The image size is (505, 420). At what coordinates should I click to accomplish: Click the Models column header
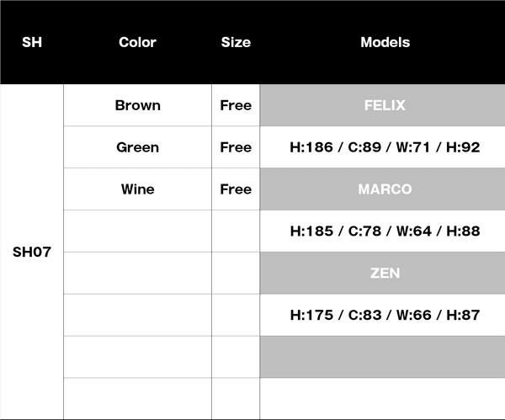point(385,42)
